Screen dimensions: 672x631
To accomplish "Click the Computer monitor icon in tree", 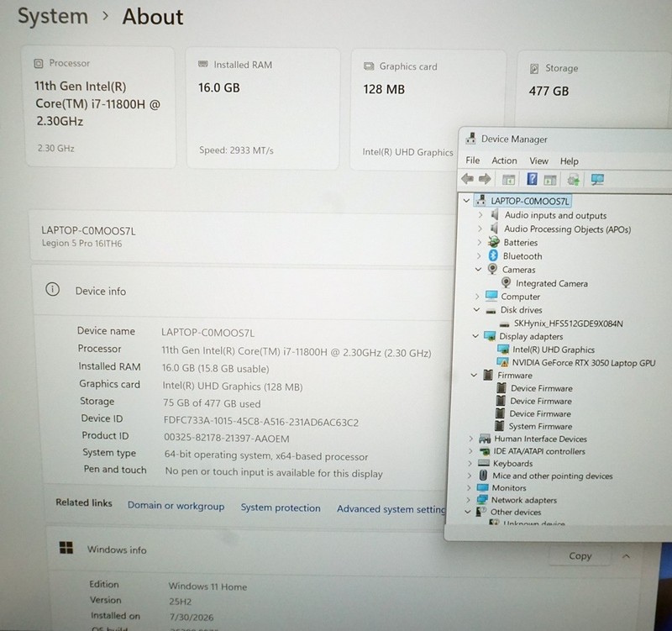I will 491,296.
